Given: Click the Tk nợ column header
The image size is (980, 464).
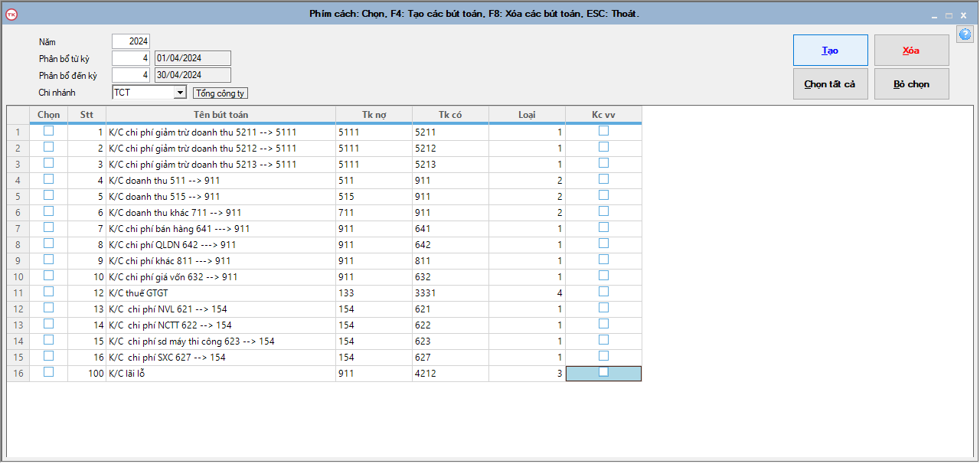Looking at the screenshot, I should [x=374, y=115].
